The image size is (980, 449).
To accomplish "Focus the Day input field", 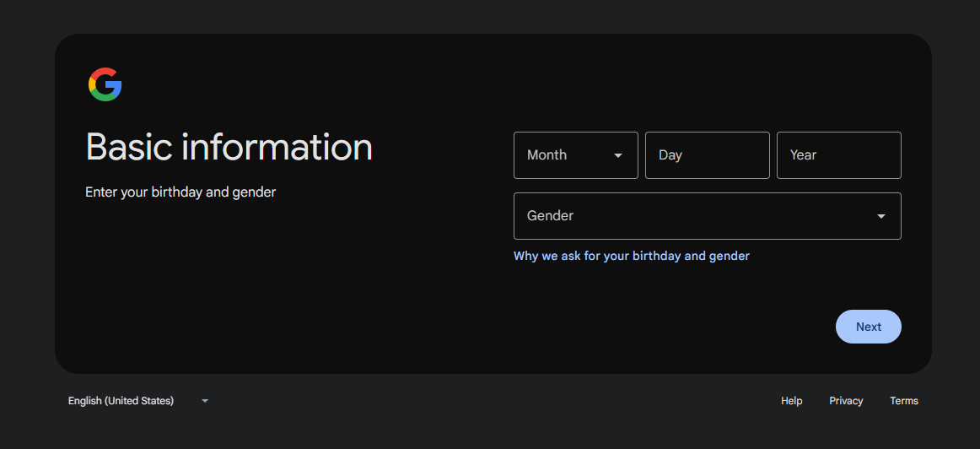I will click(707, 155).
